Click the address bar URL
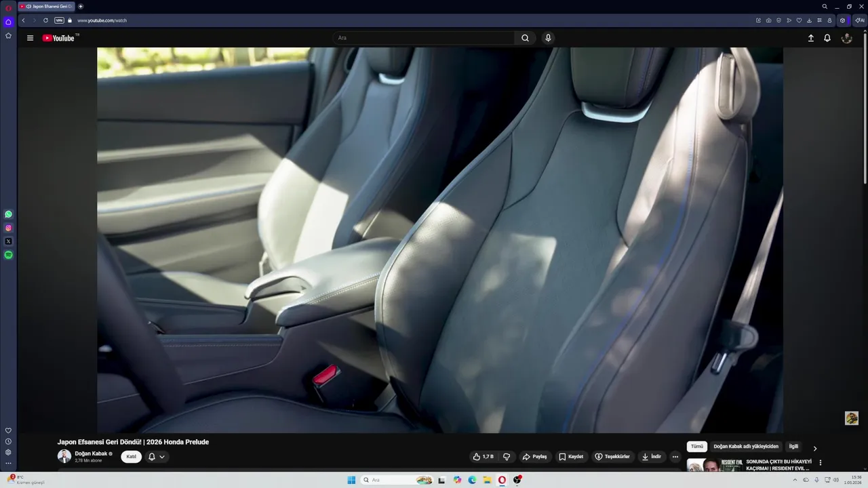Image resolution: width=868 pixels, height=488 pixels. point(102,20)
